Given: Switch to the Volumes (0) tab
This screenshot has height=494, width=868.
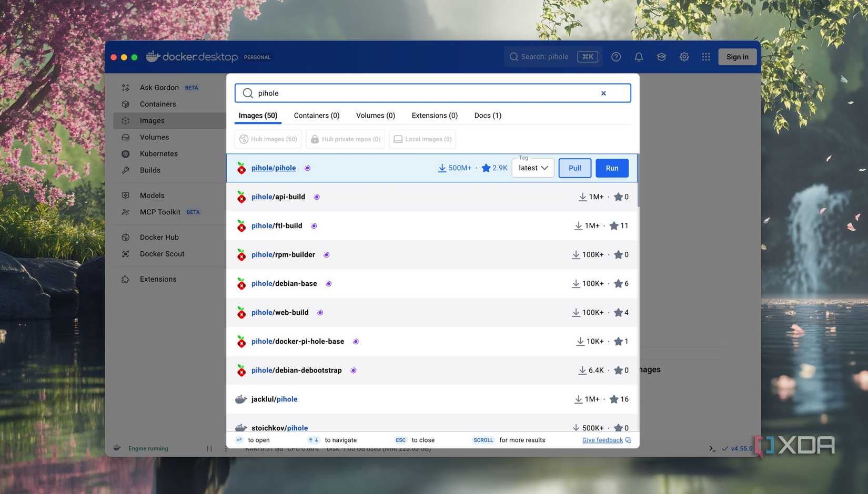Looking at the screenshot, I should coord(376,116).
